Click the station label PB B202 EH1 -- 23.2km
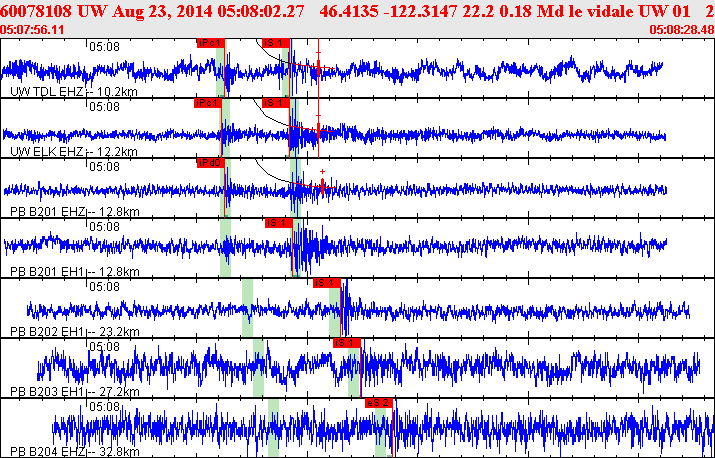 coord(75,332)
